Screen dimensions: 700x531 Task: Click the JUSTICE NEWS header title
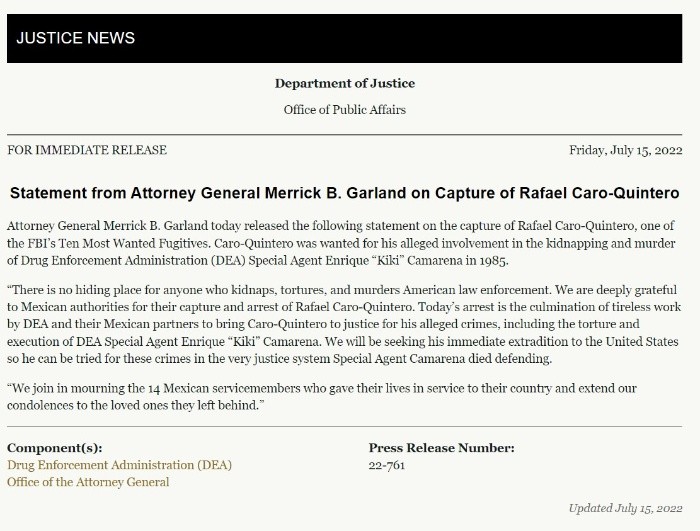76,38
